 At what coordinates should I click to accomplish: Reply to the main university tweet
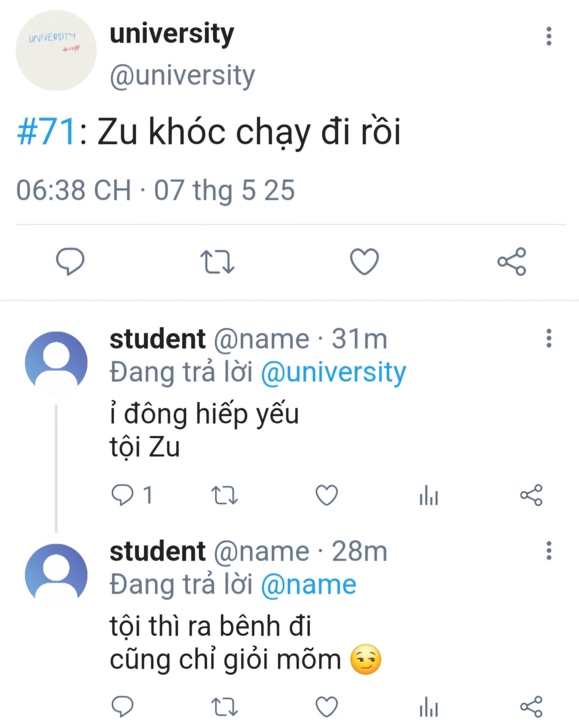70,261
